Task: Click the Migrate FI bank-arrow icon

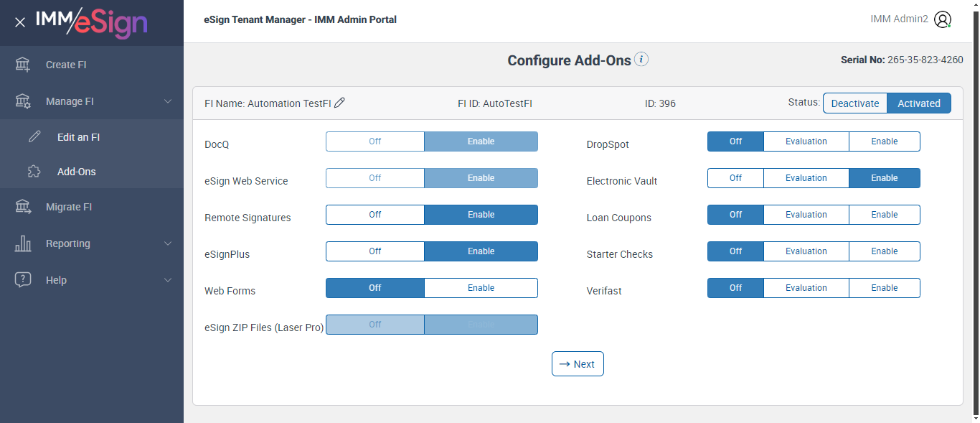Action: pyautogui.click(x=23, y=207)
